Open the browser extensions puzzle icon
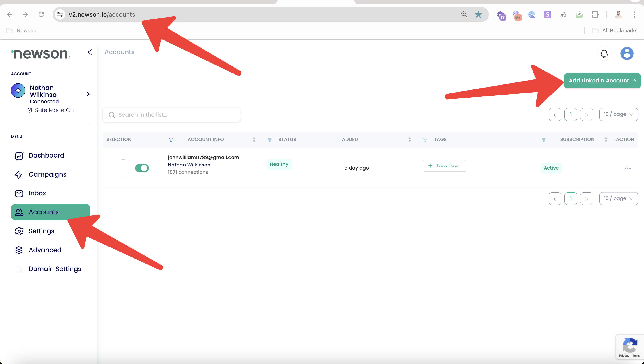Screen dimensions: 644x364 point(595,14)
